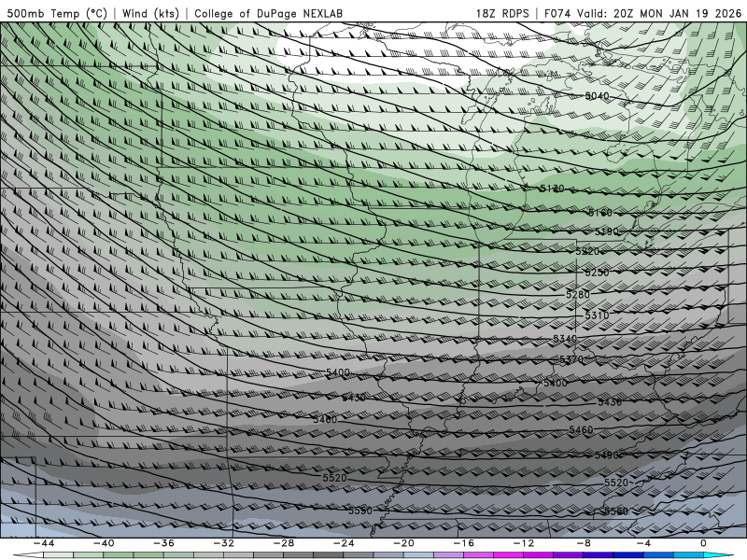The height and width of the screenshot is (560, 747).
Task: Click the "500mb Temp (°C)" title text
Action: (57, 13)
